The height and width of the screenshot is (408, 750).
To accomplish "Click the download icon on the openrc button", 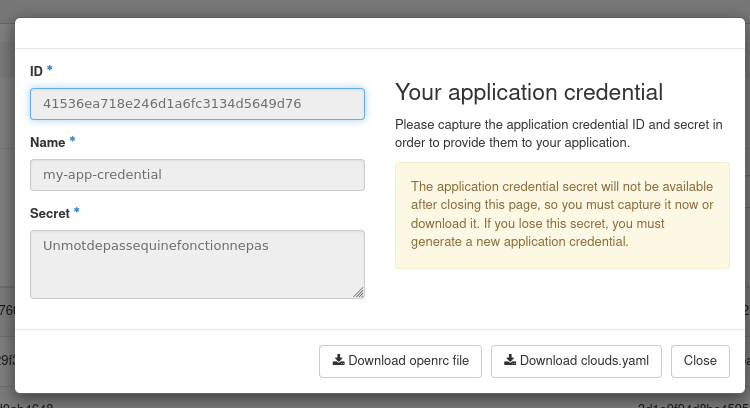I will pyautogui.click(x=338, y=361).
